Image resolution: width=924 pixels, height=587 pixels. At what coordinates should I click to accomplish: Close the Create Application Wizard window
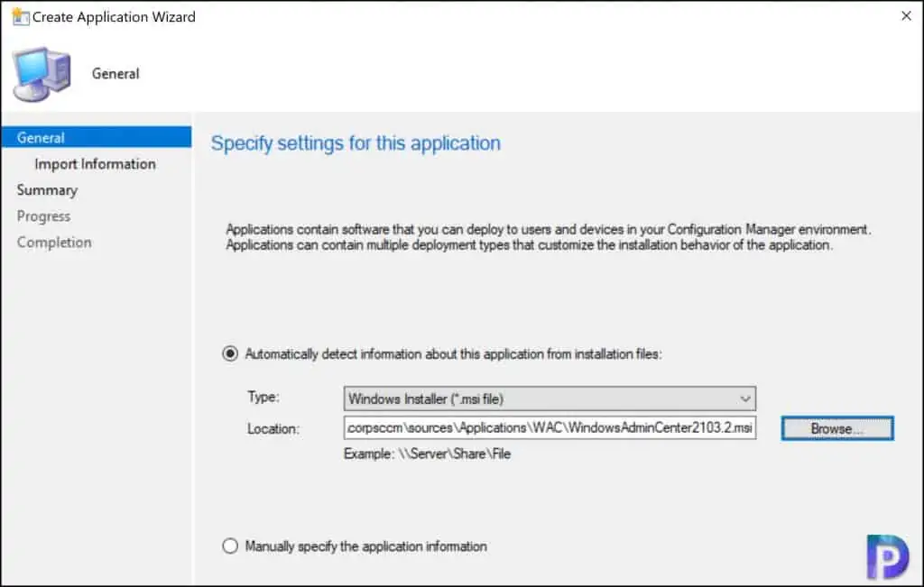(x=906, y=16)
